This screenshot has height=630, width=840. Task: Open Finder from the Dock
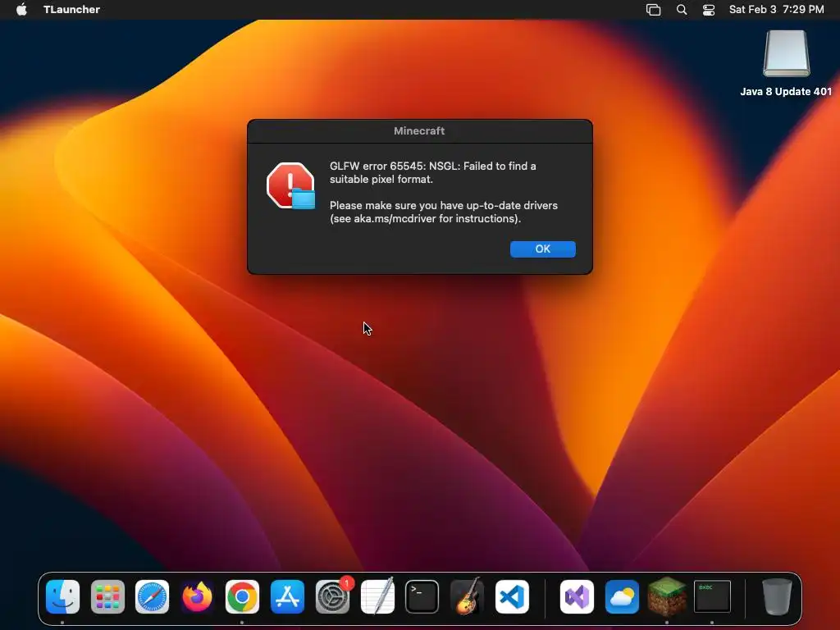[62, 597]
